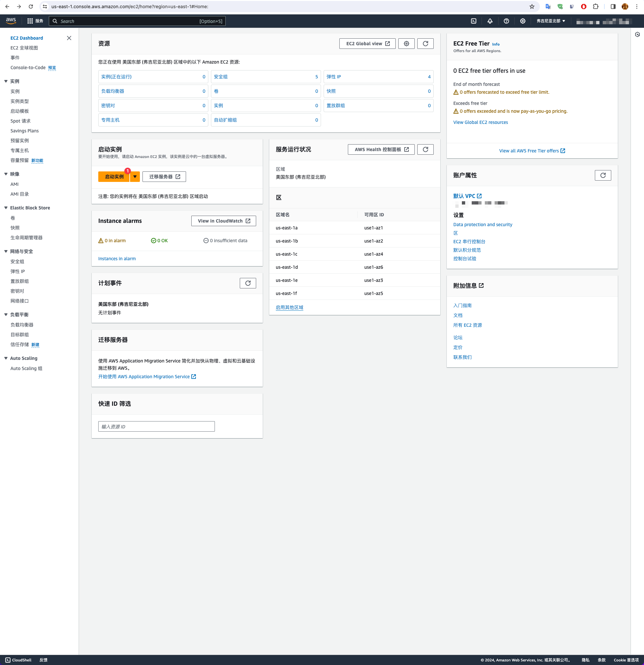Refresh the 服务运行状况 panel
This screenshot has height=665, width=644.
click(426, 150)
